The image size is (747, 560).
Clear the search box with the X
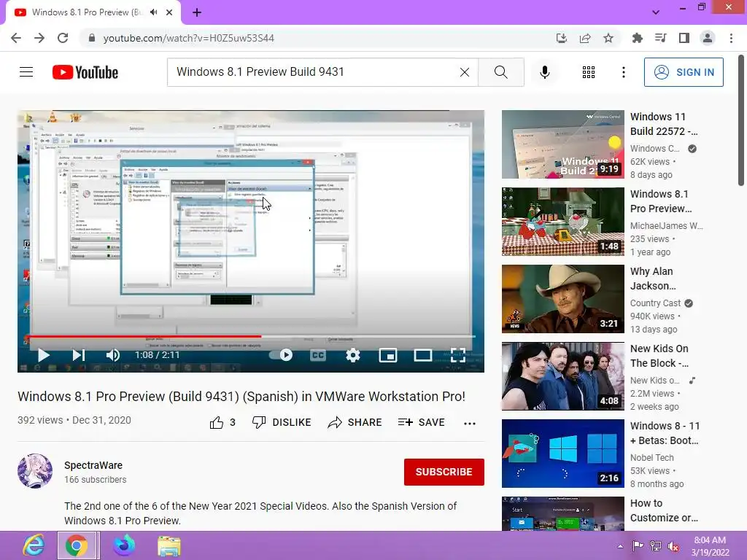tap(465, 72)
